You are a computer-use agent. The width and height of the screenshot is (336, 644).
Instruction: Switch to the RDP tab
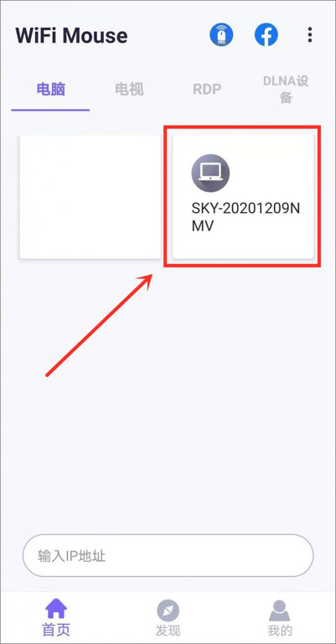207,89
